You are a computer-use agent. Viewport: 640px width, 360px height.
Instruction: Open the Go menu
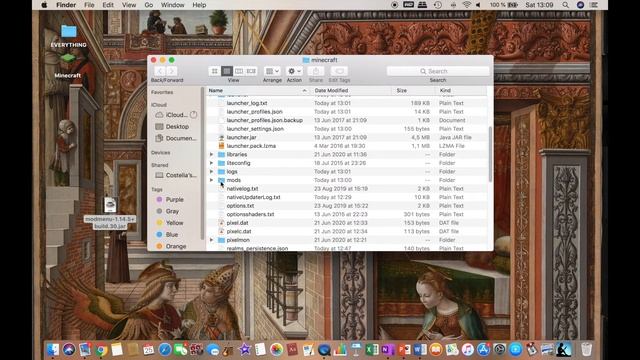tap(149, 5)
